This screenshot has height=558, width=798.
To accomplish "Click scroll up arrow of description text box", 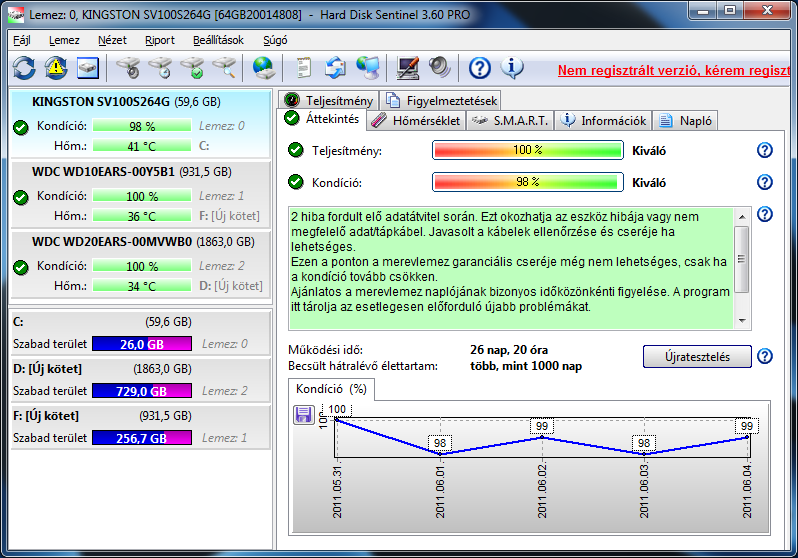I will coord(742,216).
